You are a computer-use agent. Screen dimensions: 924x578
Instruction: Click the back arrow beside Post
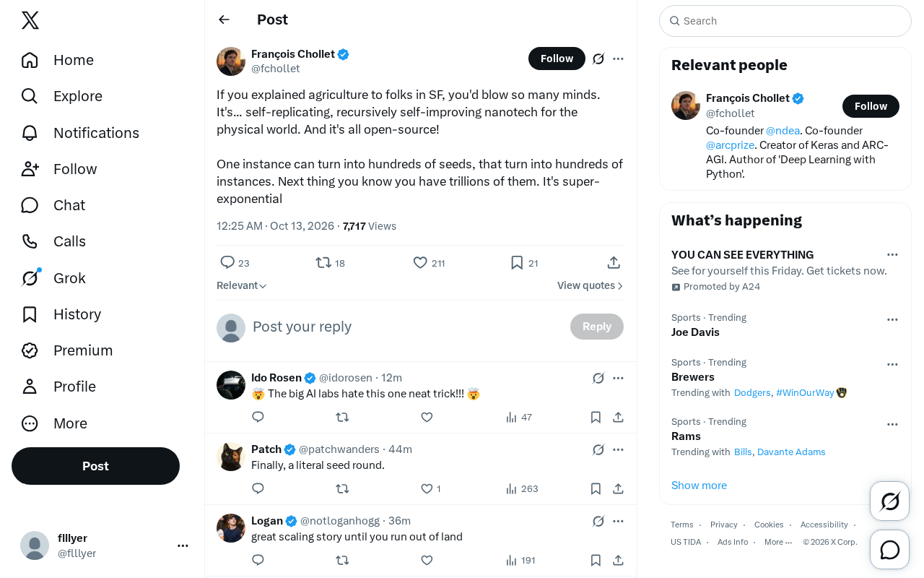(224, 20)
